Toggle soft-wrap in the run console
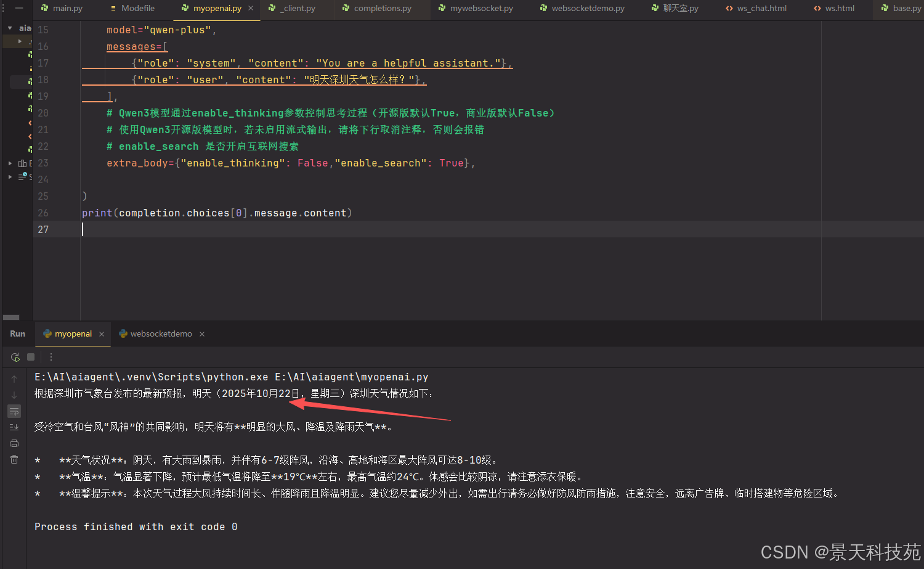This screenshot has width=924, height=569. (x=14, y=411)
